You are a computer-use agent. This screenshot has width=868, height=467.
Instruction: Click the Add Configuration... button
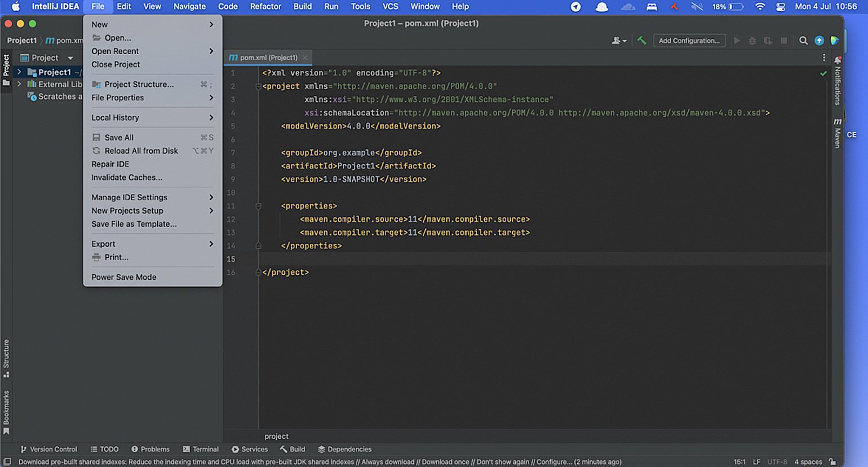(689, 41)
